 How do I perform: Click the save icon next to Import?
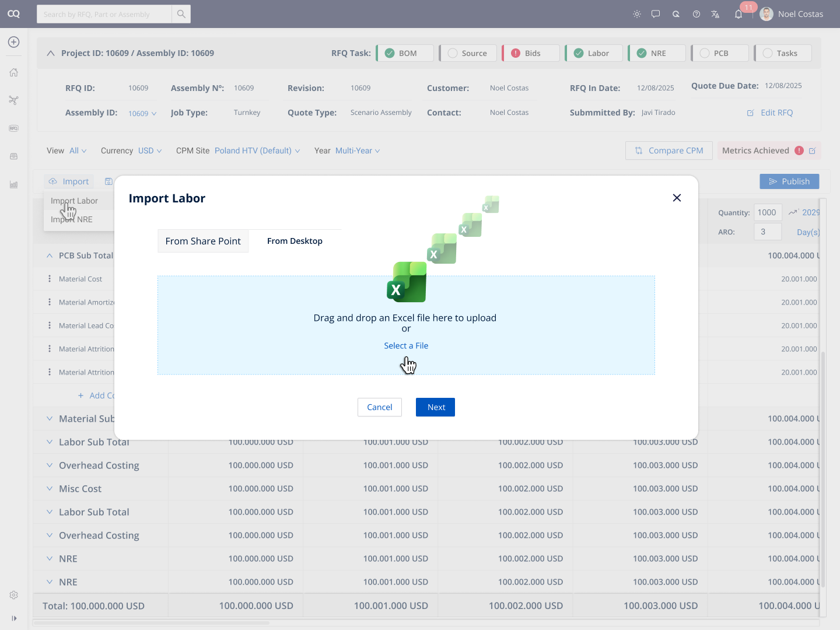point(108,181)
